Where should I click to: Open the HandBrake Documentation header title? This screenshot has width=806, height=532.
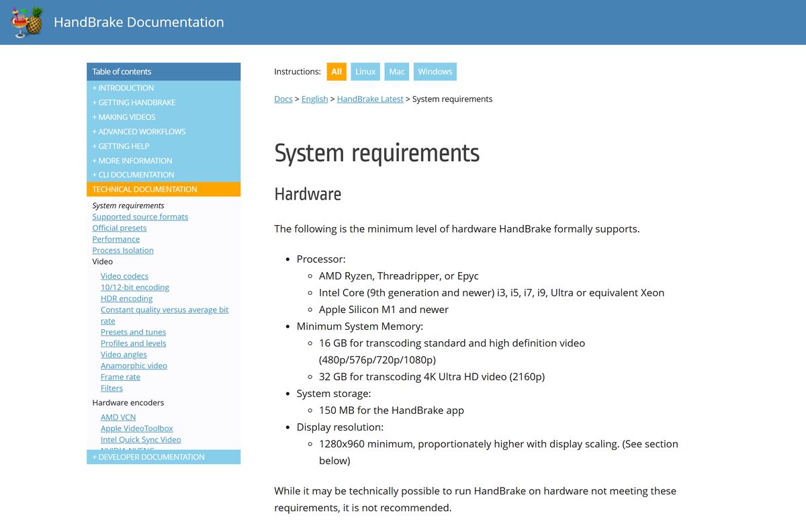138,22
